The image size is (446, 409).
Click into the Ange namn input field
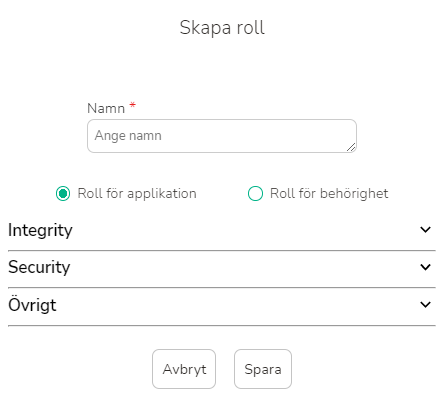(222, 136)
